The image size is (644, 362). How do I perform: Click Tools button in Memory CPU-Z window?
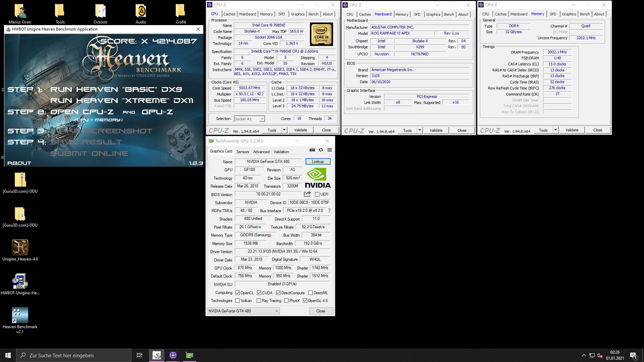click(543, 130)
